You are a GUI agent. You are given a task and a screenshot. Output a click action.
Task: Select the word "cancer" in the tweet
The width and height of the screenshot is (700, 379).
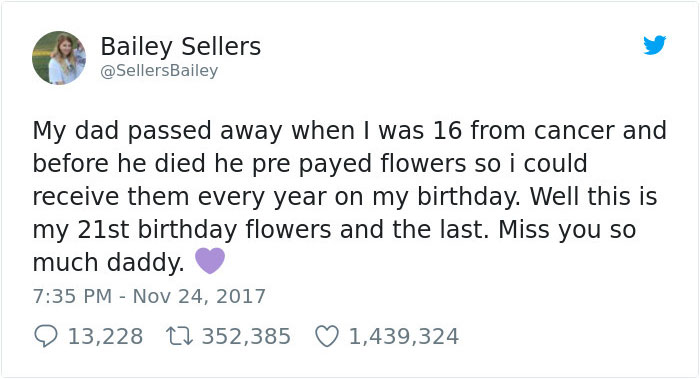tap(574, 131)
